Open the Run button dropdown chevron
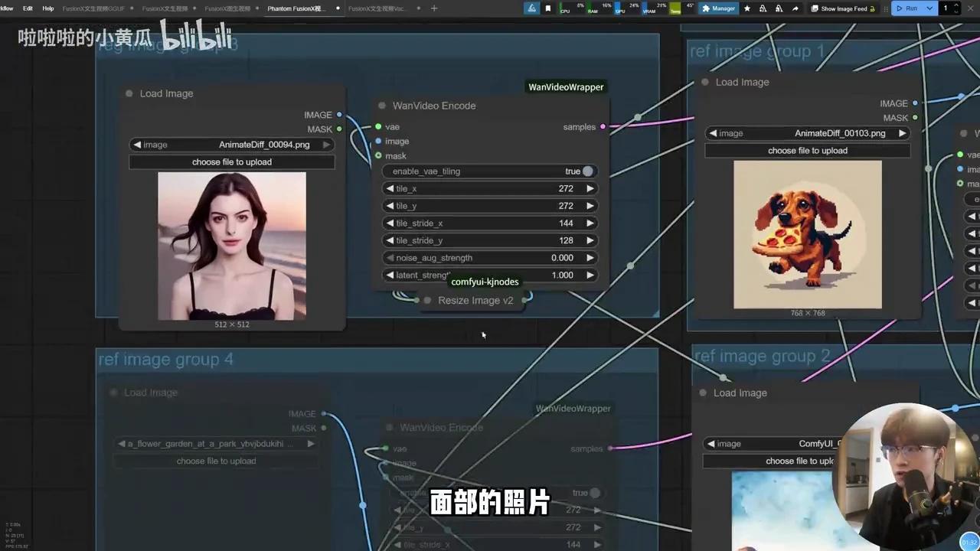Image resolution: width=980 pixels, height=551 pixels. click(x=931, y=8)
